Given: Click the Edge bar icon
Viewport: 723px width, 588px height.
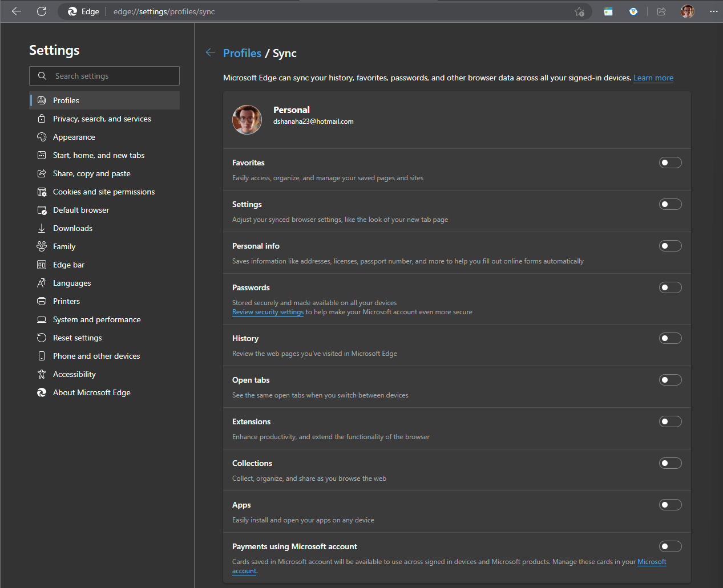Looking at the screenshot, I should tap(42, 265).
